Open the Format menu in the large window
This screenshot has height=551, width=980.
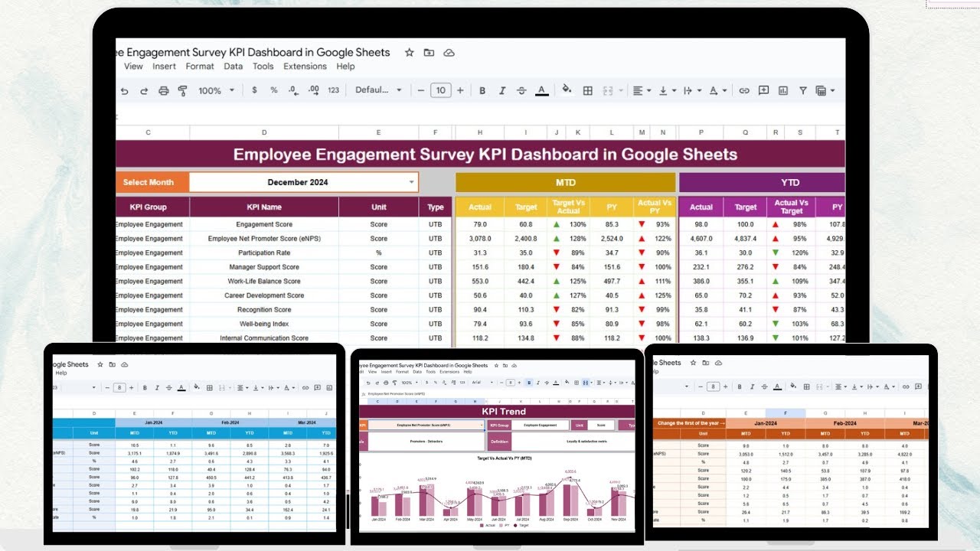pos(200,67)
